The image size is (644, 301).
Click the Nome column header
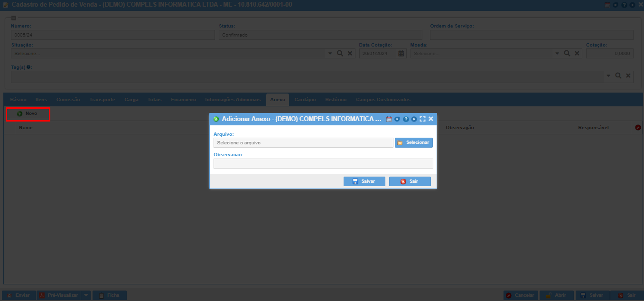pyautogui.click(x=26, y=128)
